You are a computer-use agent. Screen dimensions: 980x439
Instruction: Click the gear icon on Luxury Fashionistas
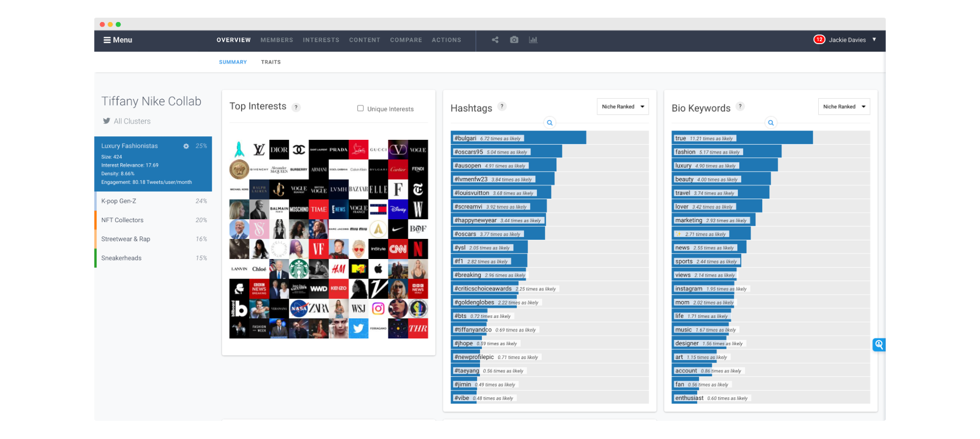click(186, 146)
